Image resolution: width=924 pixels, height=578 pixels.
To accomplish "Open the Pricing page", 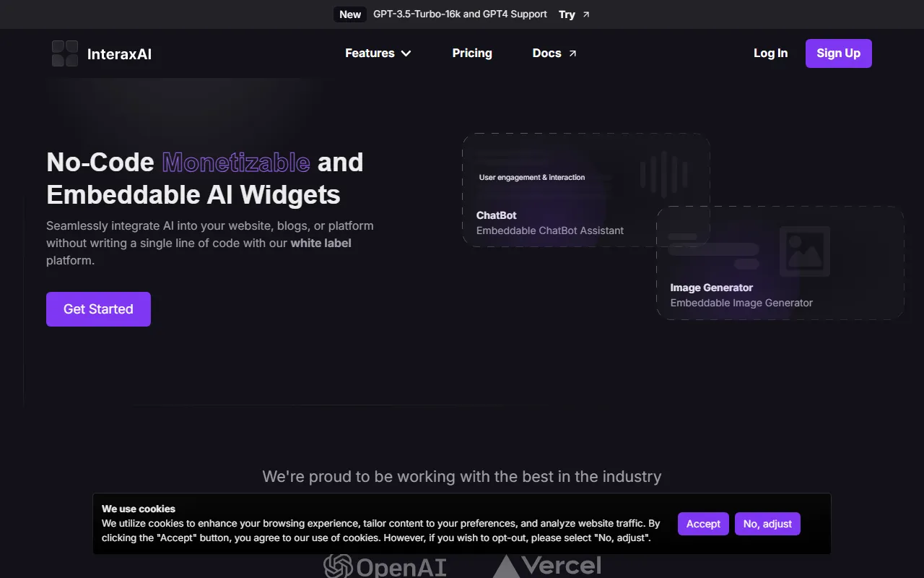I will click(471, 53).
